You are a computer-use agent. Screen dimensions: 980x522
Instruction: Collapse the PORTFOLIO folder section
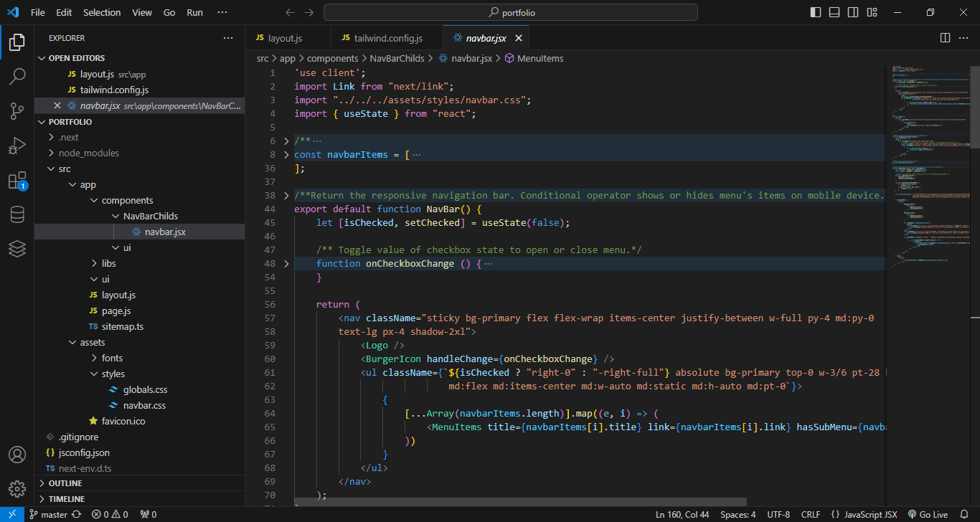click(x=140, y=121)
